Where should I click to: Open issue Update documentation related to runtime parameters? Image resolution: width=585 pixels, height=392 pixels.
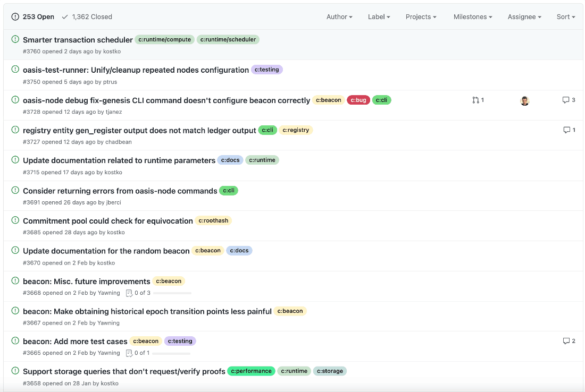pyautogui.click(x=119, y=160)
